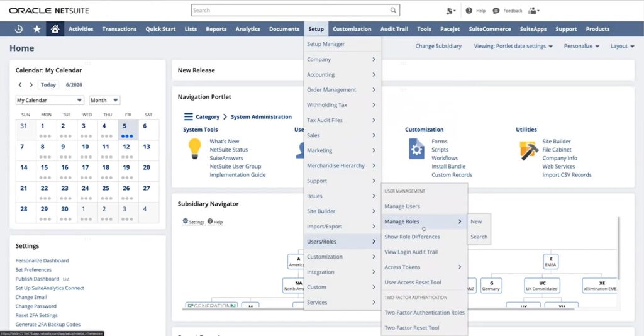Click the UK Consolidated subsidiary node
The height and width of the screenshot is (336, 644).
pos(541,286)
